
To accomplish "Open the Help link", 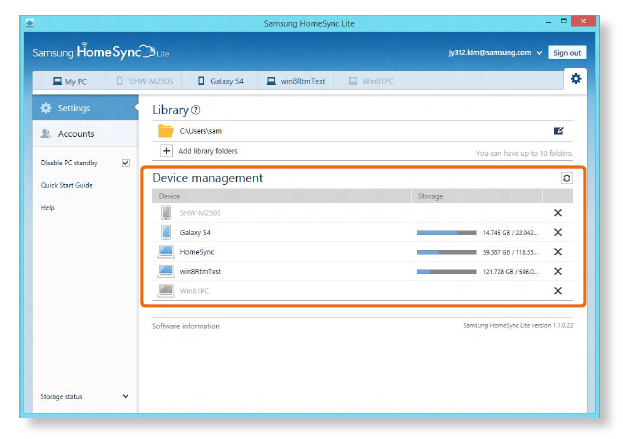I will coord(47,207).
